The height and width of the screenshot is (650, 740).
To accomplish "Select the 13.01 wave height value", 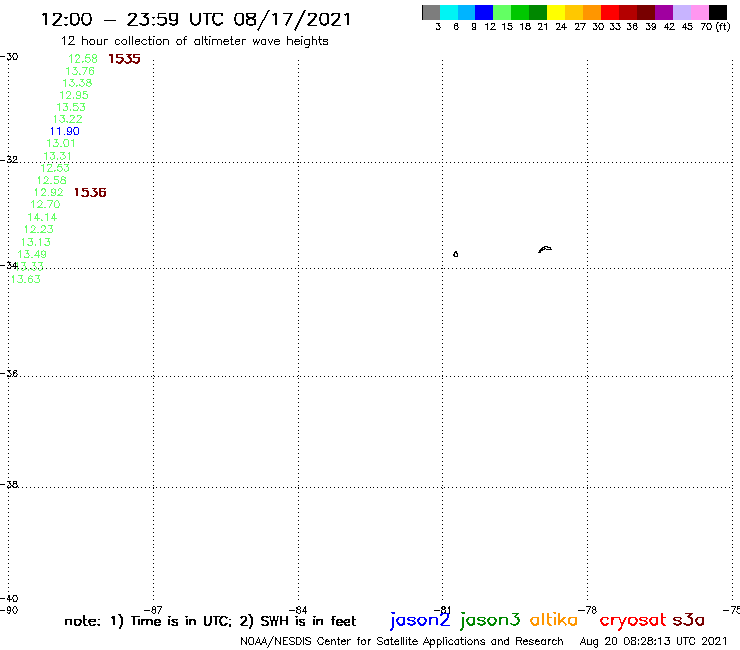I will tap(61, 144).
